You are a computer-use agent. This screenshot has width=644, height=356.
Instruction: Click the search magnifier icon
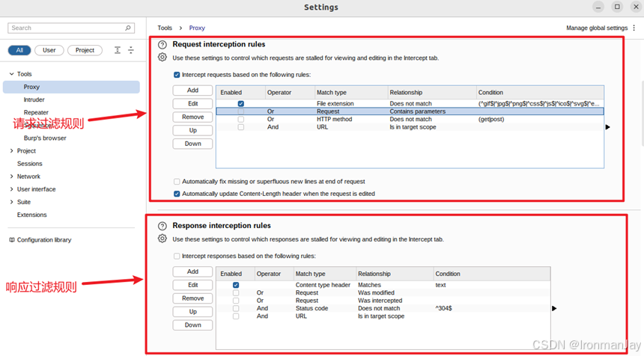(x=128, y=28)
